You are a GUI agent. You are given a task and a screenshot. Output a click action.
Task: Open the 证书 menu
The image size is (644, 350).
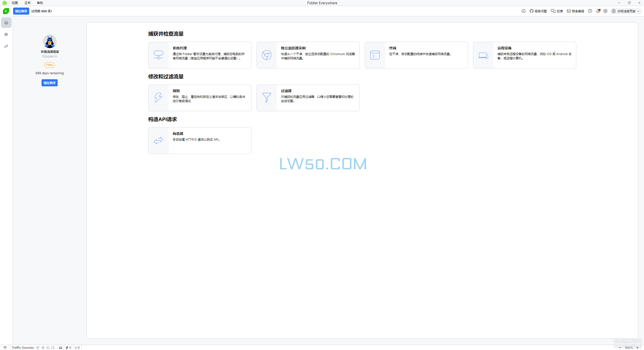click(27, 3)
